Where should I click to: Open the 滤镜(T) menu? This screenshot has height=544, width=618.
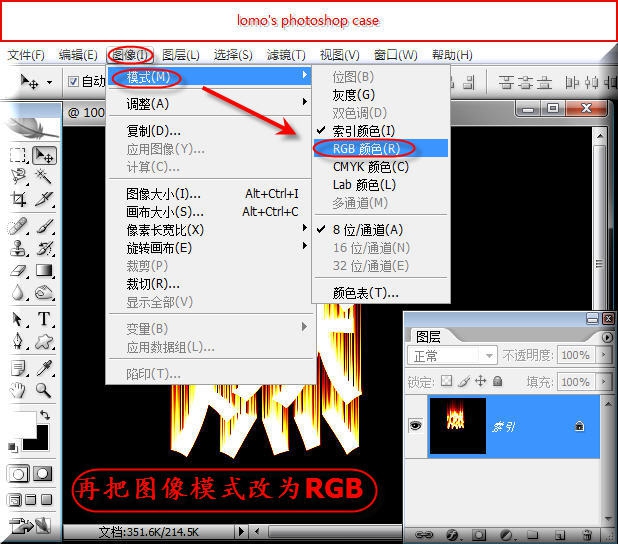(286, 55)
